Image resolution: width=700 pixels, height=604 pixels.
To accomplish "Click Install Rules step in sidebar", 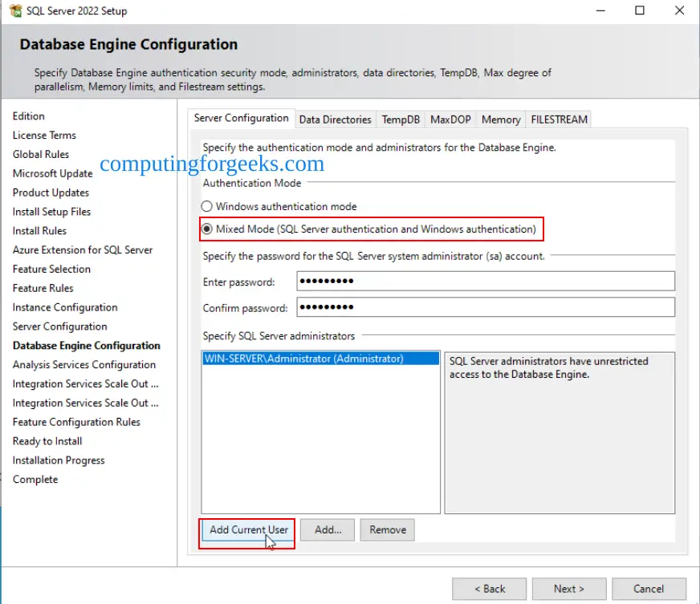I will [x=39, y=231].
